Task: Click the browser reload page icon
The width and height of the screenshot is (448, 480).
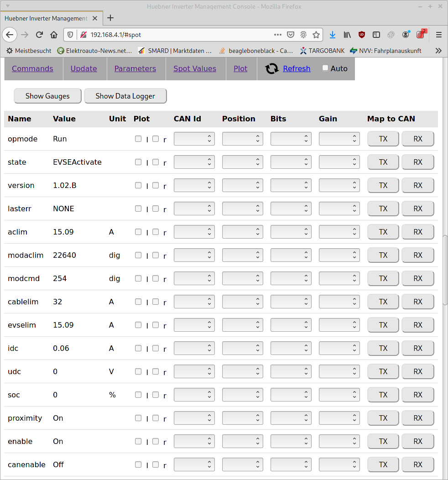Action: 39,35
